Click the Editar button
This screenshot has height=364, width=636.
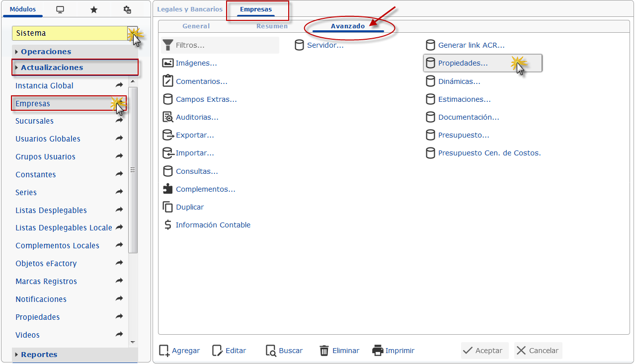click(229, 351)
